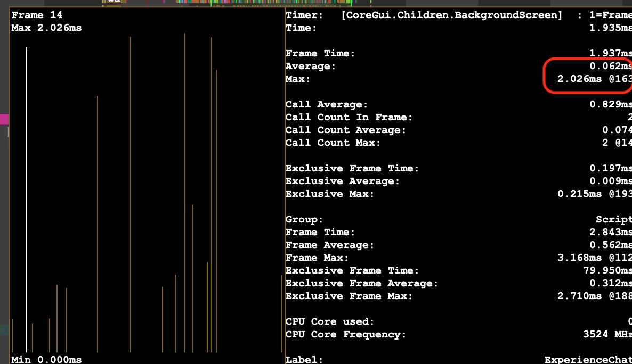Click the "Group:" label
Screen dimensions: 632x364
pos(304,219)
